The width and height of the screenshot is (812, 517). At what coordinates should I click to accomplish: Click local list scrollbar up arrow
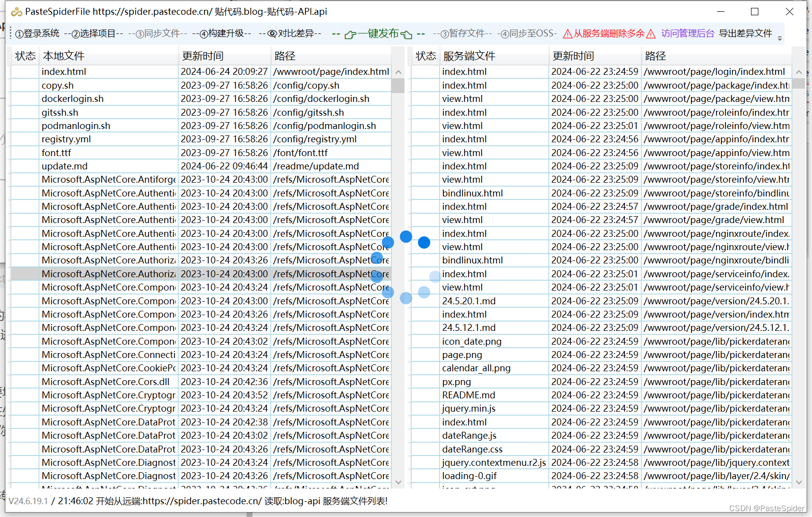coord(398,72)
